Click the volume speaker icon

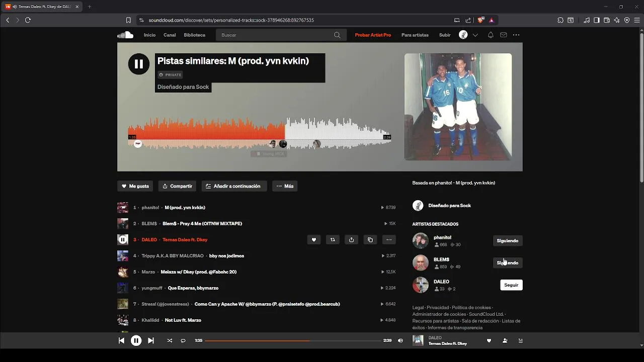(400, 340)
